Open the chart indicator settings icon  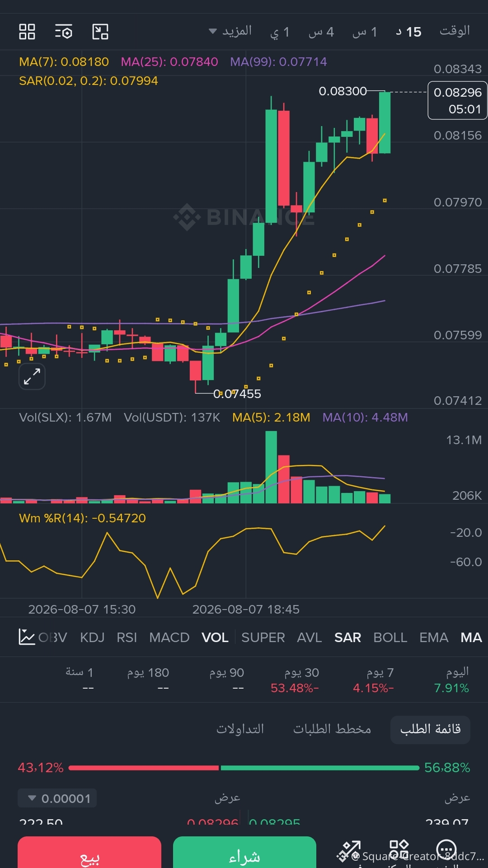coord(64,32)
